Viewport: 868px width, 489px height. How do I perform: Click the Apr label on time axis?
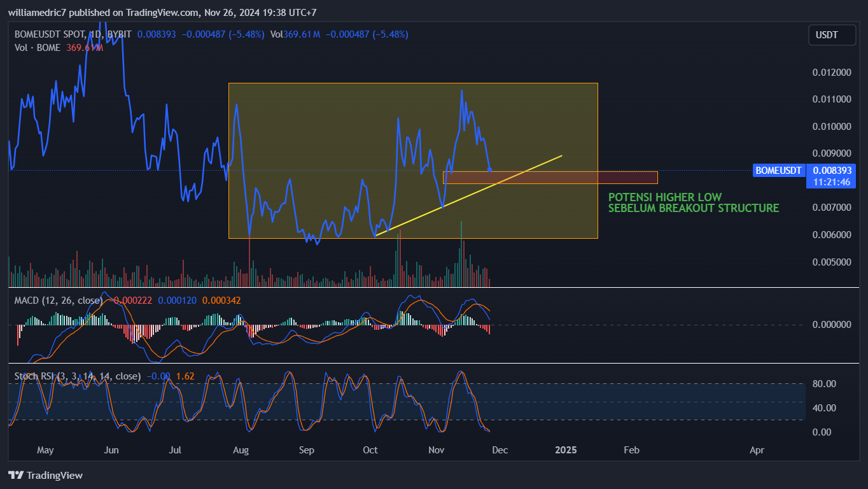[757, 450]
